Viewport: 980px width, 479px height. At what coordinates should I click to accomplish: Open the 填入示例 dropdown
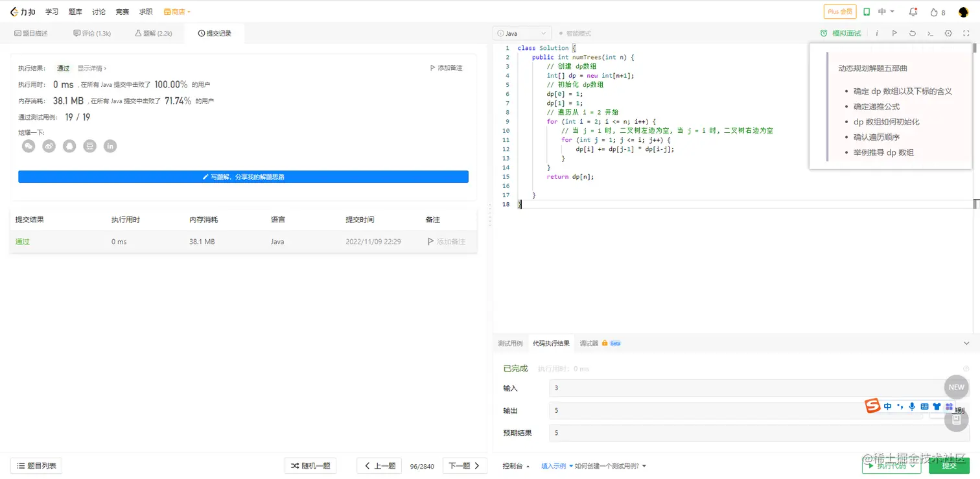556,466
